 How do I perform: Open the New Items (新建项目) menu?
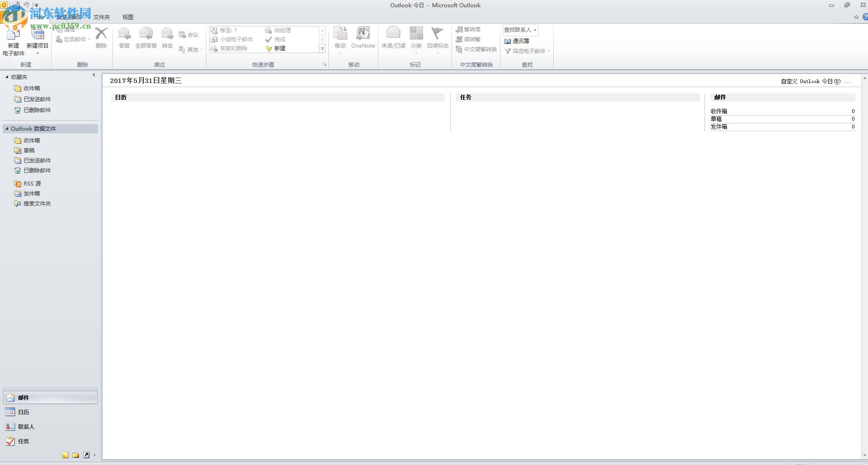tap(37, 41)
